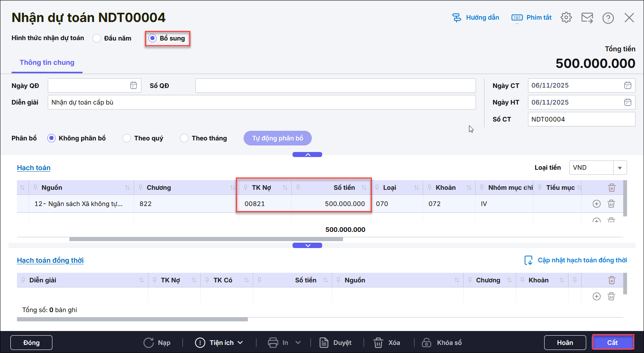Click the Hạch toán horizontal scrollbar
The height and width of the screenshot is (353, 644).
(x=206, y=239)
